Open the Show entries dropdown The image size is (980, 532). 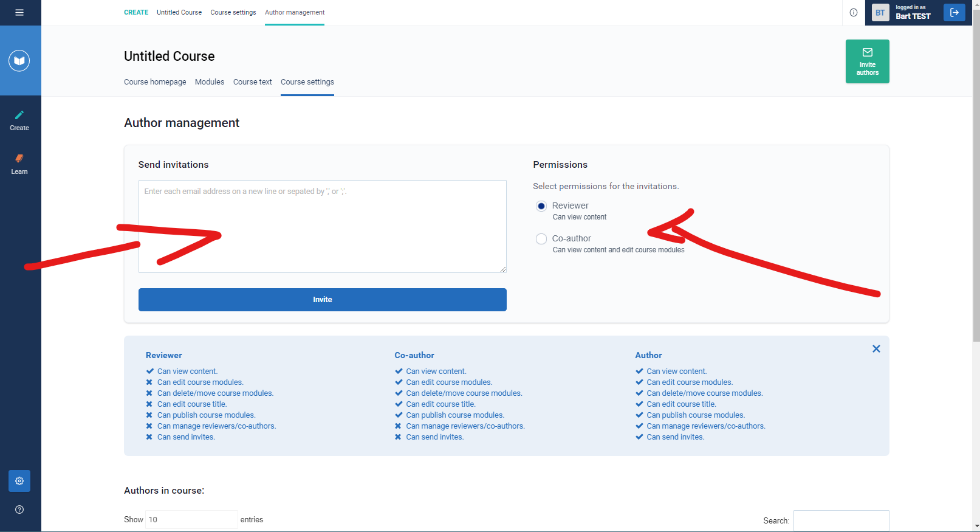coord(191,520)
